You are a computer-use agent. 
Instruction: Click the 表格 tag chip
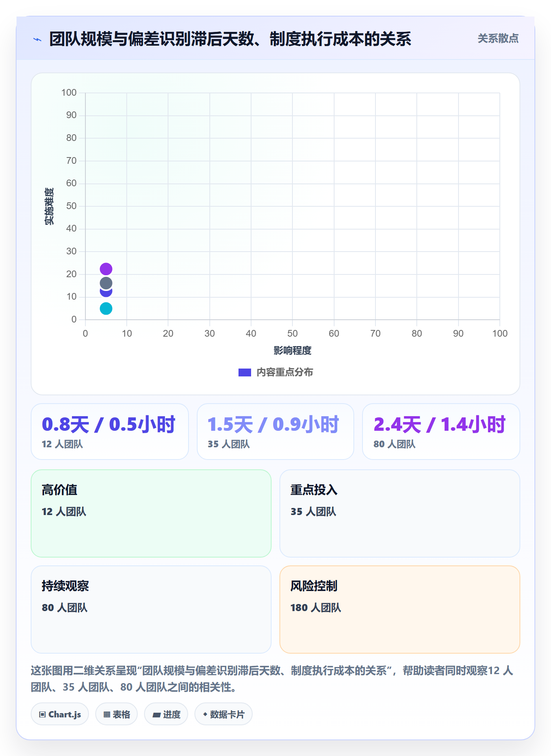point(116,714)
